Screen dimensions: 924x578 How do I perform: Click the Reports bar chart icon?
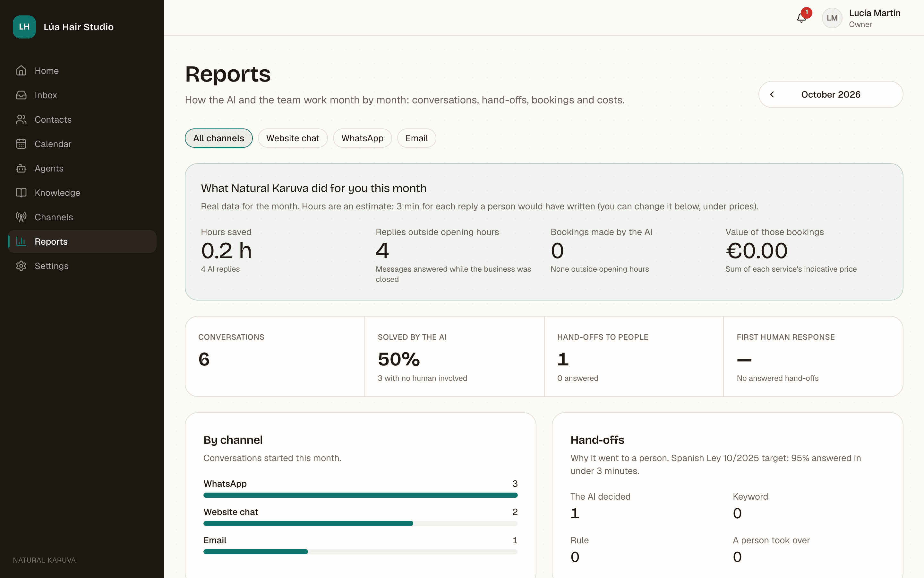click(x=21, y=241)
